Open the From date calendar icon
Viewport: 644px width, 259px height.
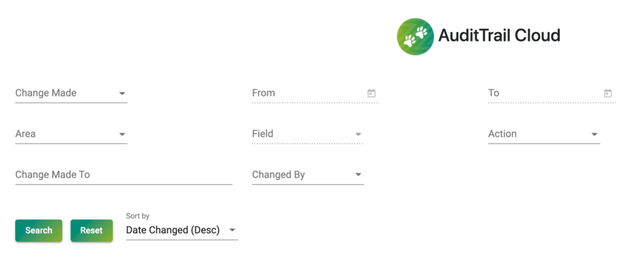coord(371,93)
